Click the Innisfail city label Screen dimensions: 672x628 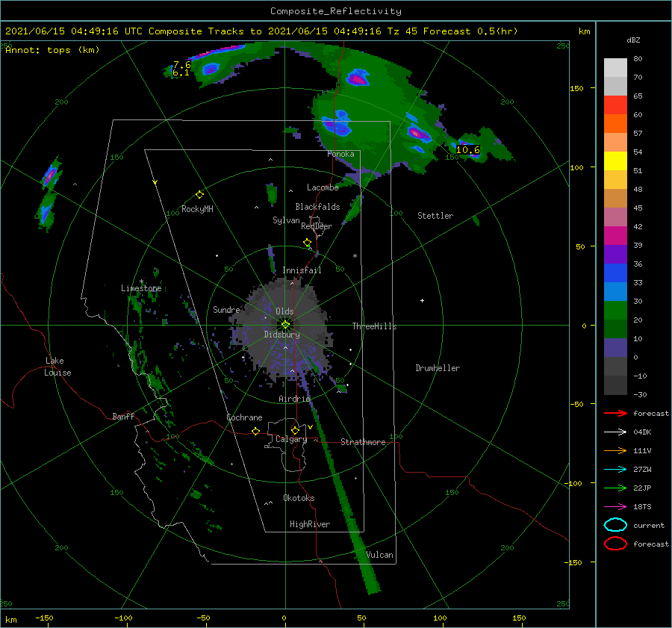point(302,270)
